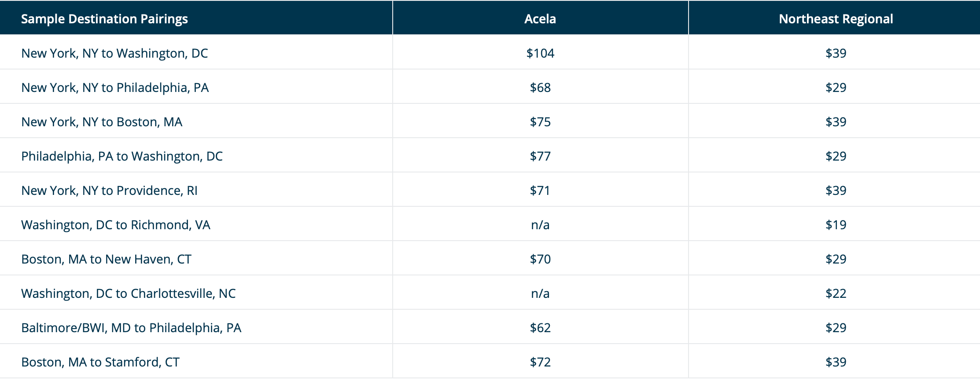The width and height of the screenshot is (980, 381).
Task: Select the Acela column header
Action: (540, 19)
